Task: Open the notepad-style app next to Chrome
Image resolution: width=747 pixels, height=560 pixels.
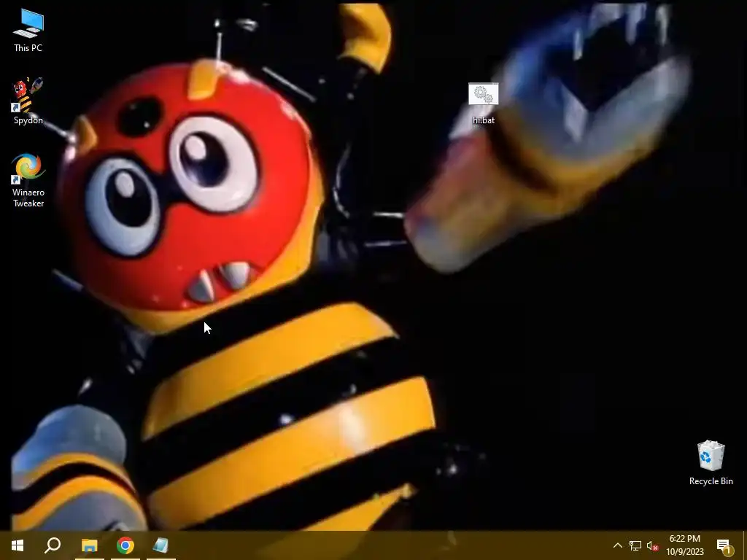Action: tap(161, 545)
